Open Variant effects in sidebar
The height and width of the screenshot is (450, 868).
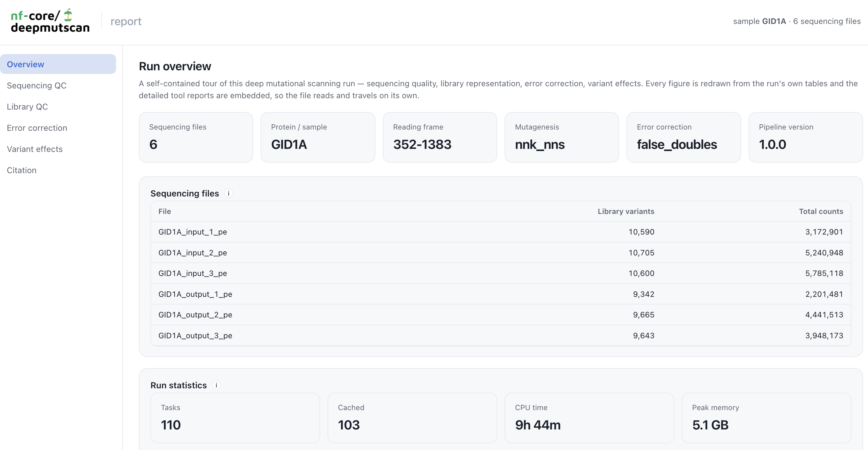click(58, 149)
